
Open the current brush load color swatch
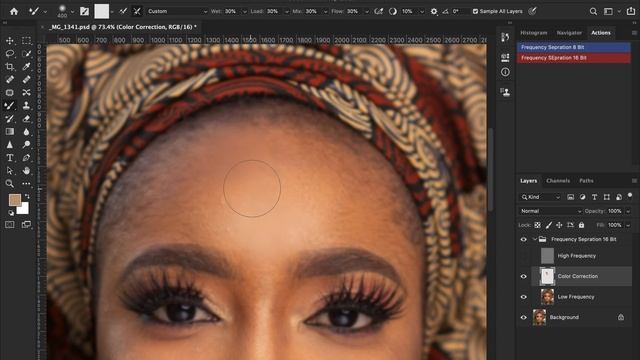click(102, 11)
